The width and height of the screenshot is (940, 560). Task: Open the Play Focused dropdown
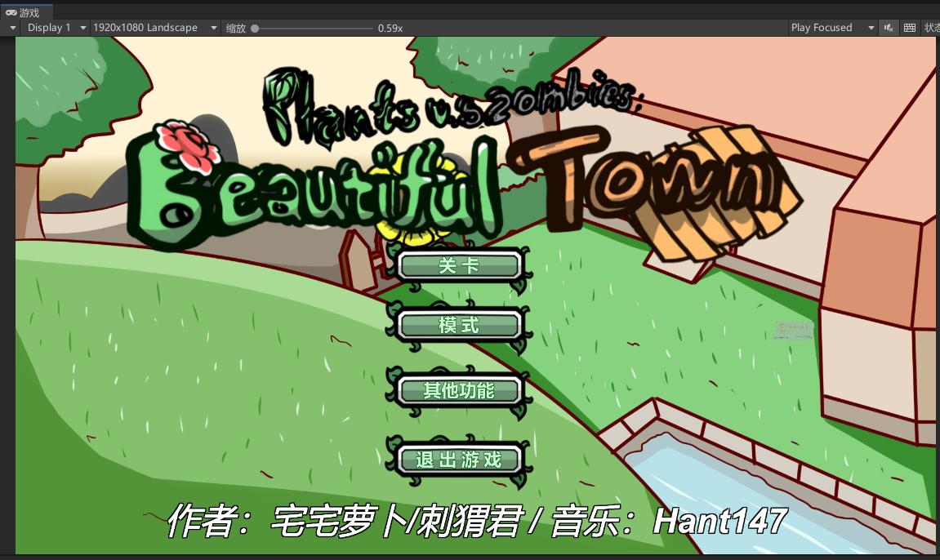(x=831, y=28)
